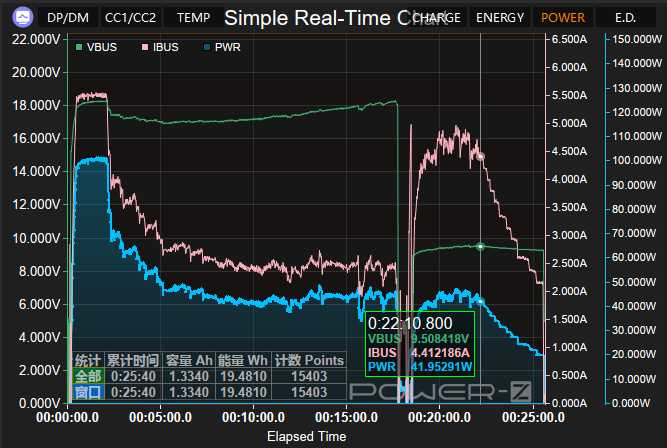667x448 pixels.
Task: Click the PWR legend label
Action: [x=228, y=47]
